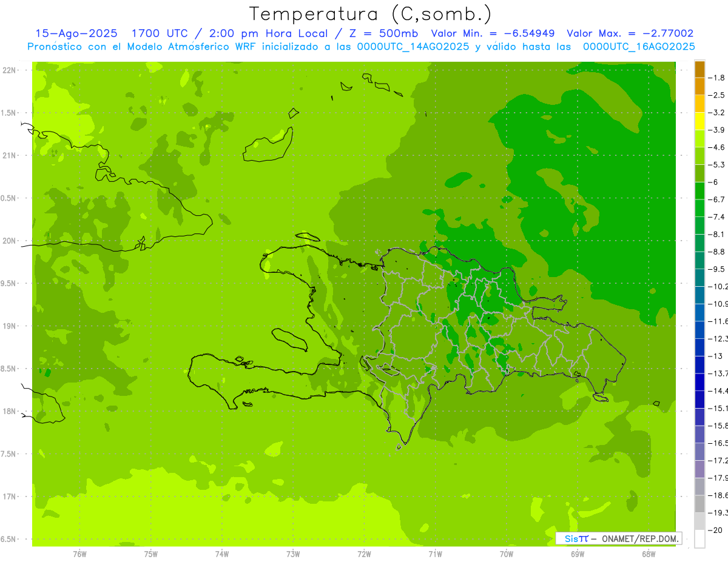Click the '74W' longitude label
This screenshot has width=728, height=562.
(221, 554)
